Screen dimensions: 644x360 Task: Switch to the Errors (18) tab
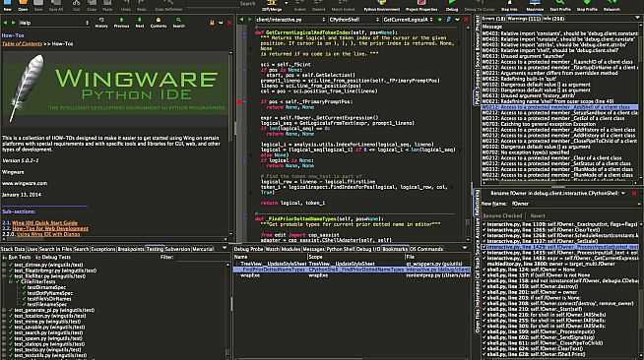pyautogui.click(x=493, y=18)
